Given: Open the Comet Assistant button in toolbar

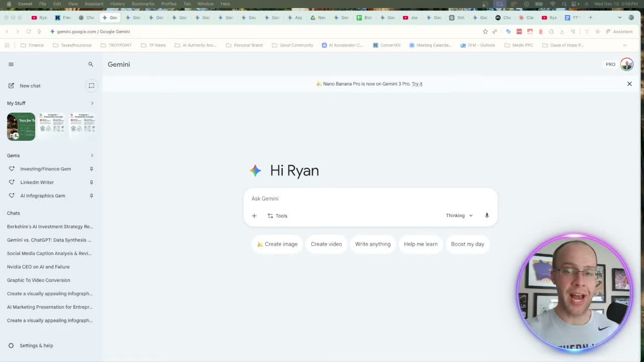Looking at the screenshot, I should tap(619, 32).
